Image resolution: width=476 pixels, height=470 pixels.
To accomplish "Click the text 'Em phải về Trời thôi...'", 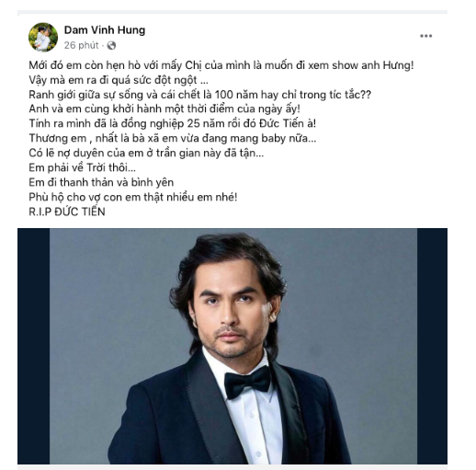I will click(x=82, y=167).
